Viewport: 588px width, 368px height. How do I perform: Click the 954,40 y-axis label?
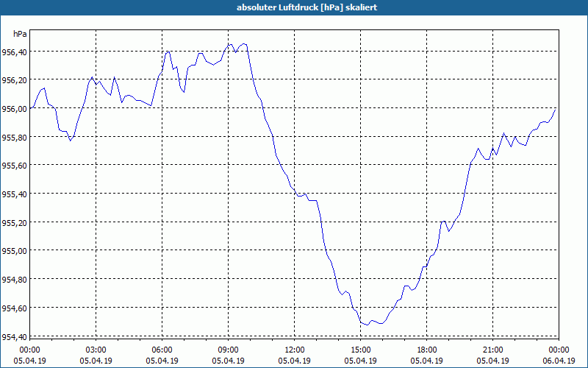[14, 336]
